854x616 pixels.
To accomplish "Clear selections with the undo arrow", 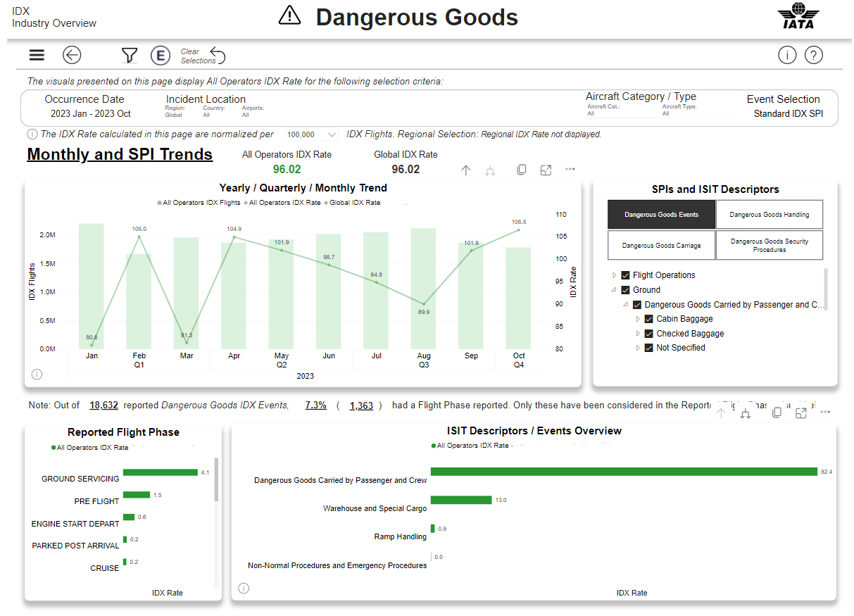I will (x=218, y=56).
